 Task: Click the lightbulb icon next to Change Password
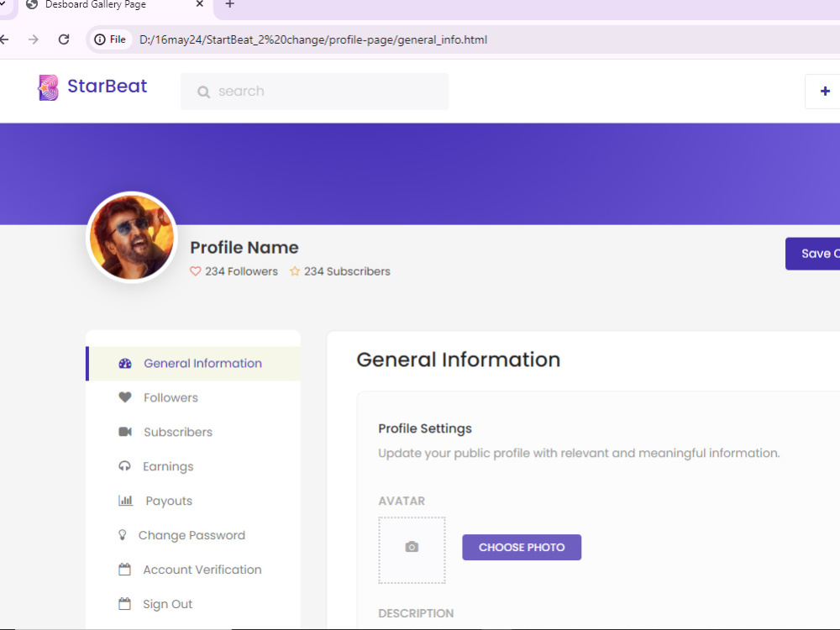123,534
